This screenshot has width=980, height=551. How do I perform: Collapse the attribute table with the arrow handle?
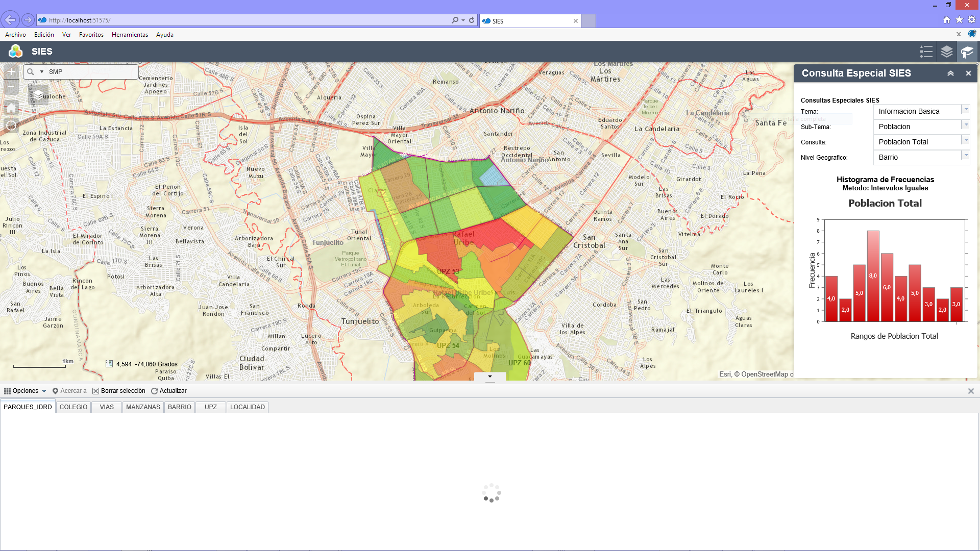pos(490,377)
